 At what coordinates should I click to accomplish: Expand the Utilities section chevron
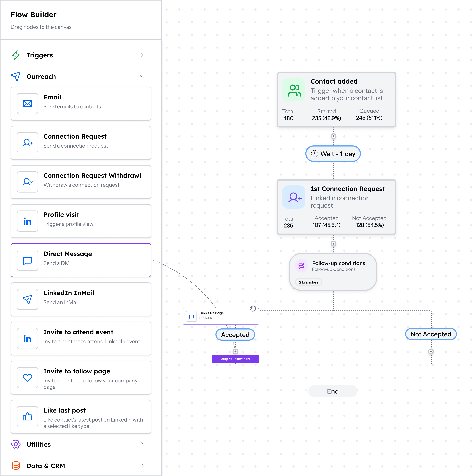pyautogui.click(x=142, y=444)
